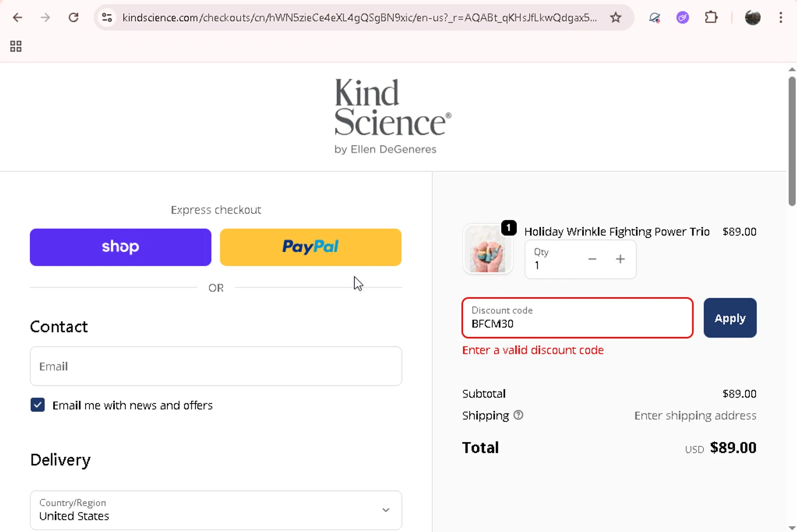Click the shipping help question mark icon
The image size is (797, 532).
pyautogui.click(x=519, y=415)
